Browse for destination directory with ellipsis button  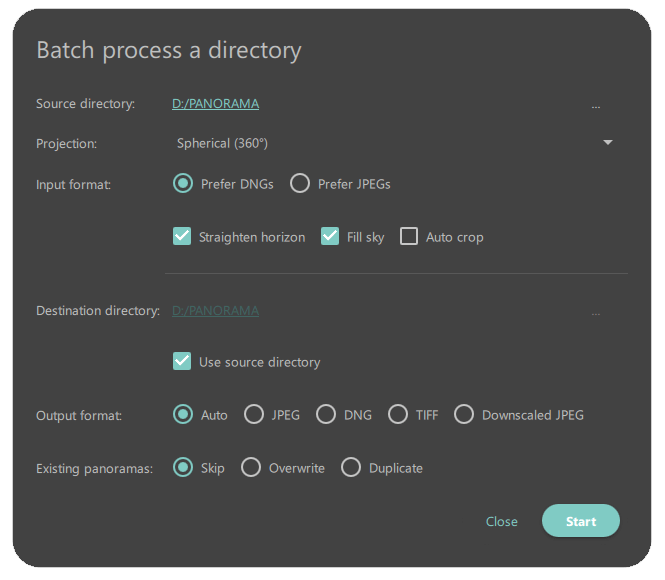coord(596,314)
